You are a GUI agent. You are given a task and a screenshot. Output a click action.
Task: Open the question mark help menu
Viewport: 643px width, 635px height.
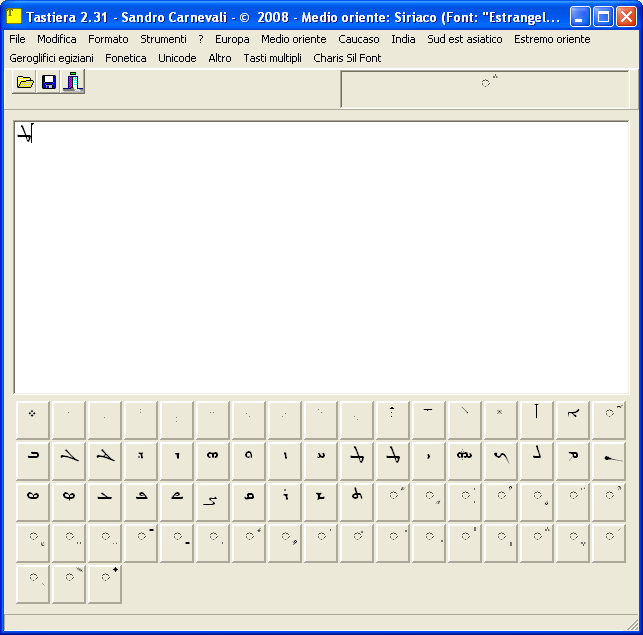(x=201, y=39)
